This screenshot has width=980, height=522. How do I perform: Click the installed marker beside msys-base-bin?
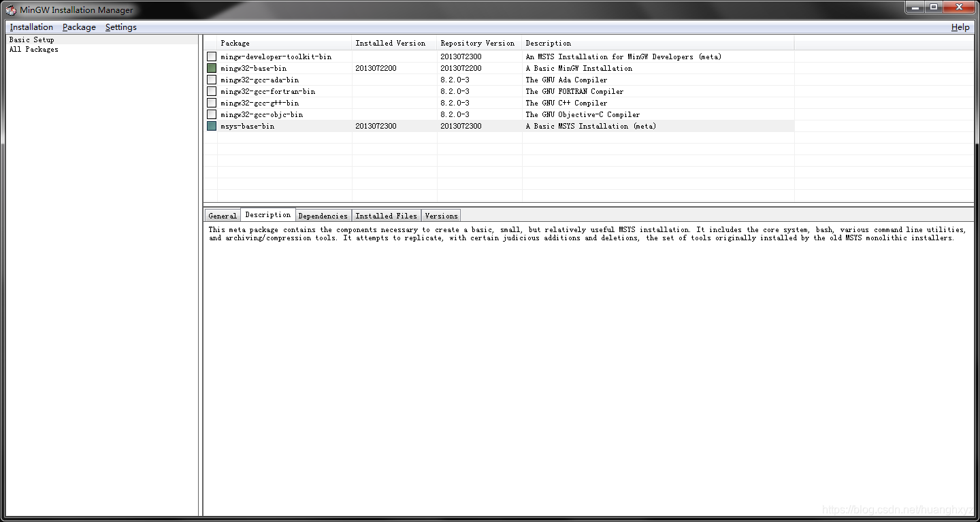(211, 126)
